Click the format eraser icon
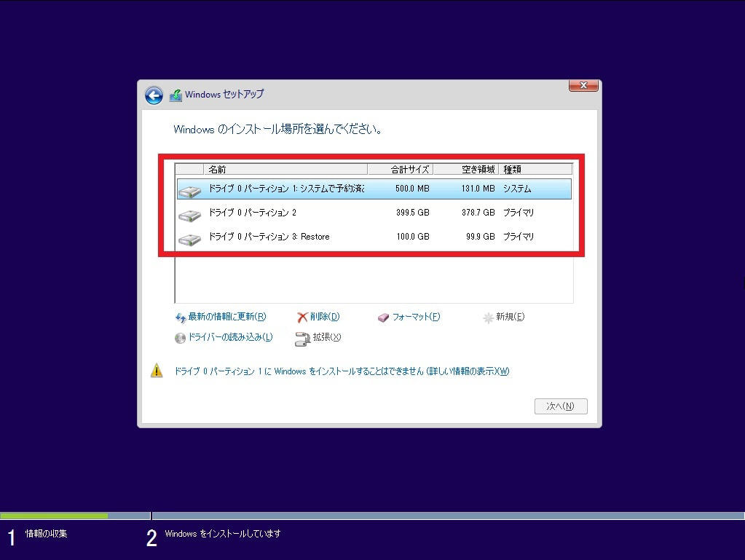745x560 pixels. click(384, 318)
